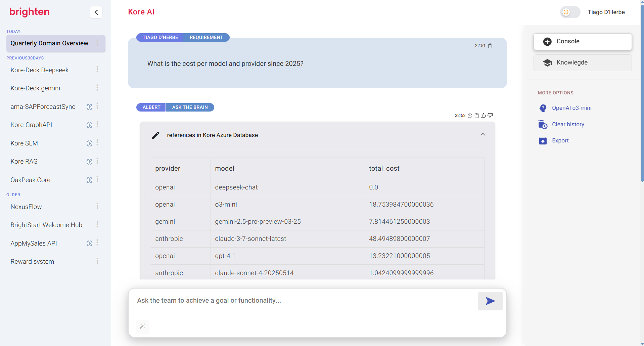This screenshot has height=346, width=644.
Task: Open options menu for Kore-Deck Deepseek
Action: [97, 69]
